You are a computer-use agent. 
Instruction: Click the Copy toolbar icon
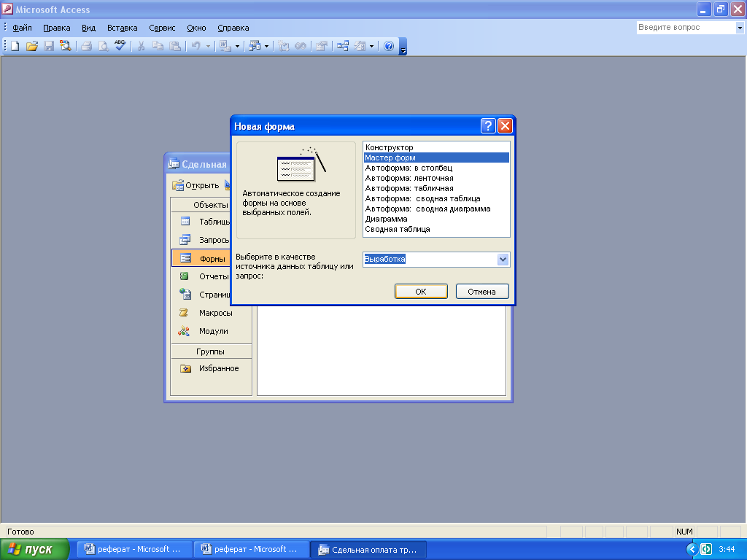pyautogui.click(x=158, y=46)
